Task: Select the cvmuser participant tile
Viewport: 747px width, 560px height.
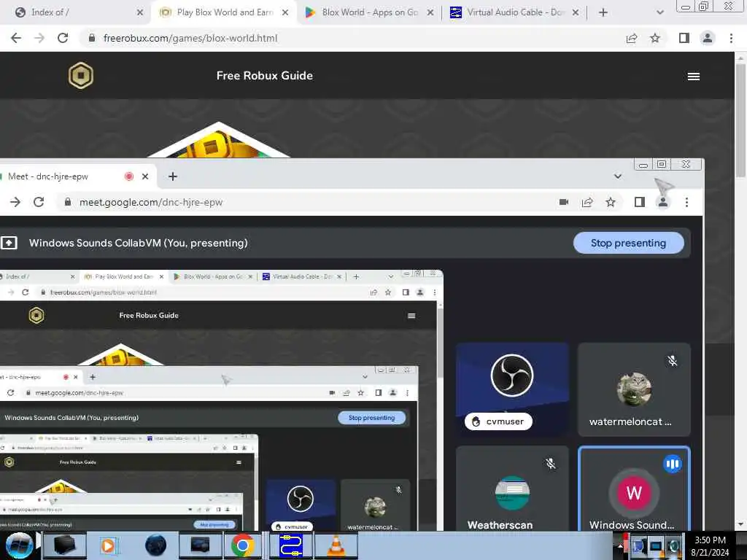Action: click(x=512, y=389)
